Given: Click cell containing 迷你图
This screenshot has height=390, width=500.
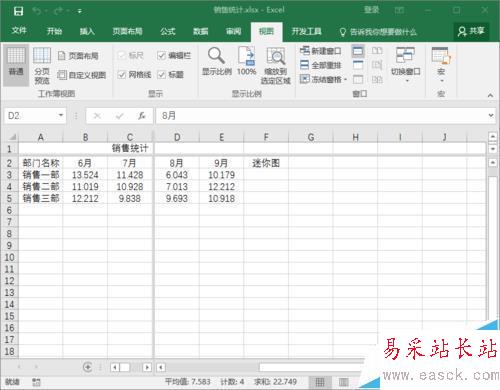Looking at the screenshot, I should 266,163.
